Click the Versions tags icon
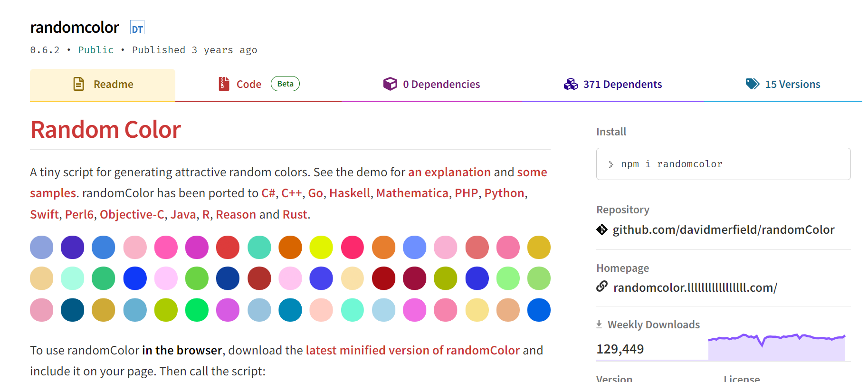The width and height of the screenshot is (868, 382). click(x=753, y=84)
